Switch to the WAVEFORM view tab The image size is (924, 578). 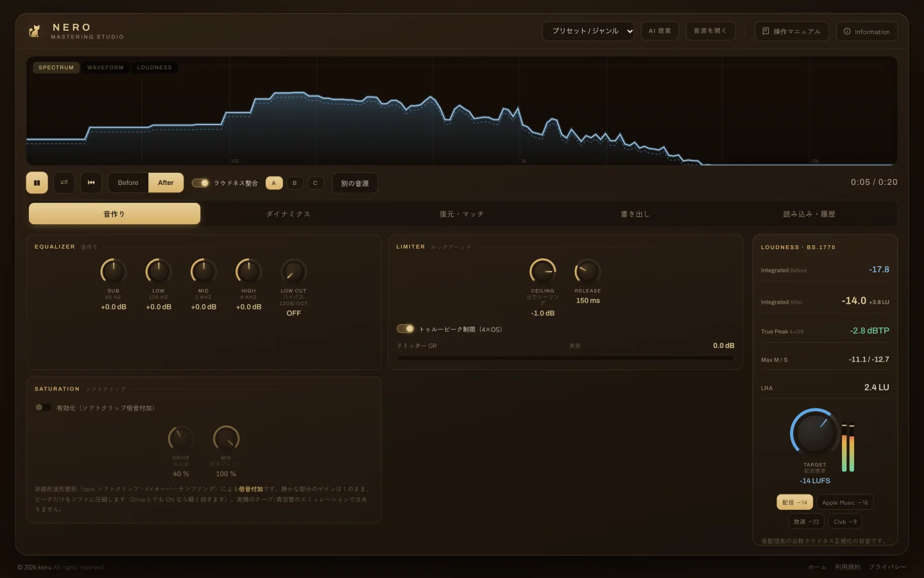[x=105, y=67]
